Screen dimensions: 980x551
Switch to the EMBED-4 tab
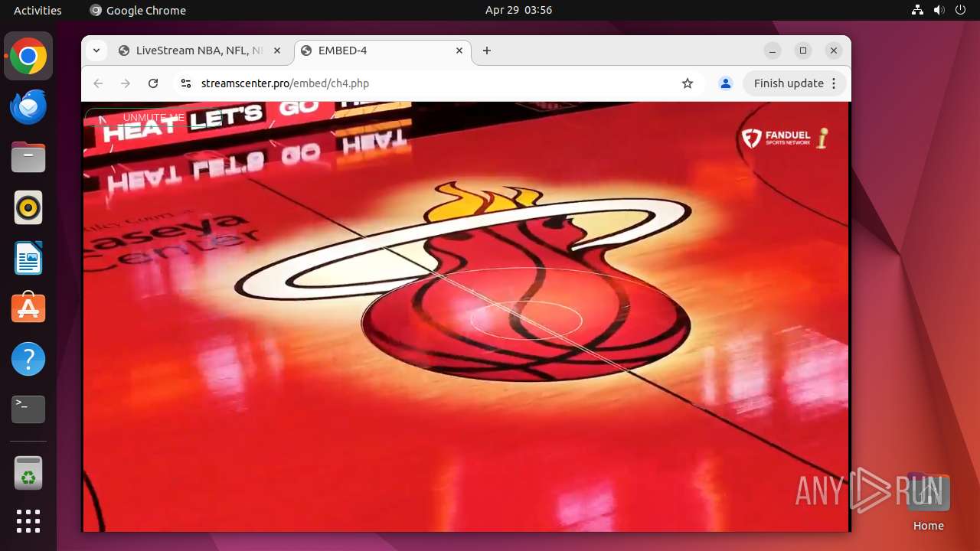[x=383, y=51]
